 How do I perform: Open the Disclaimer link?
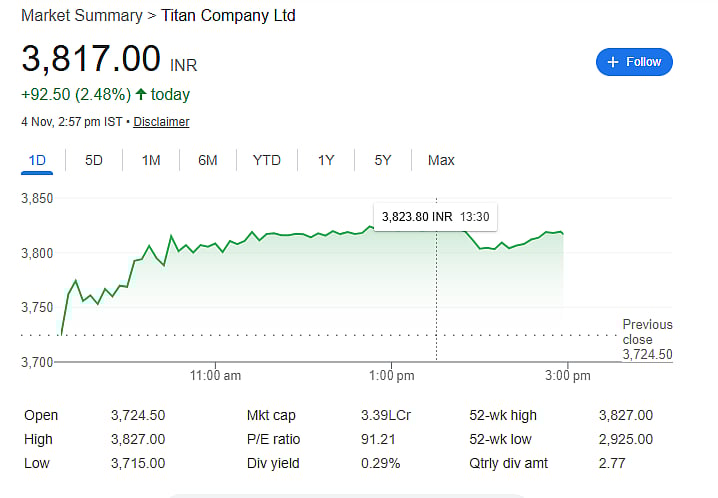coord(161,122)
